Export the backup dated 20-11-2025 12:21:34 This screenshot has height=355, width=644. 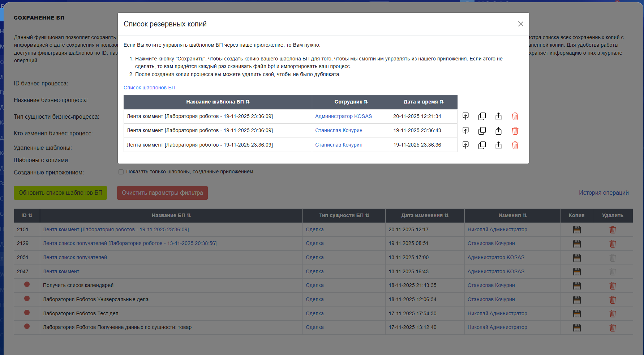(x=498, y=116)
